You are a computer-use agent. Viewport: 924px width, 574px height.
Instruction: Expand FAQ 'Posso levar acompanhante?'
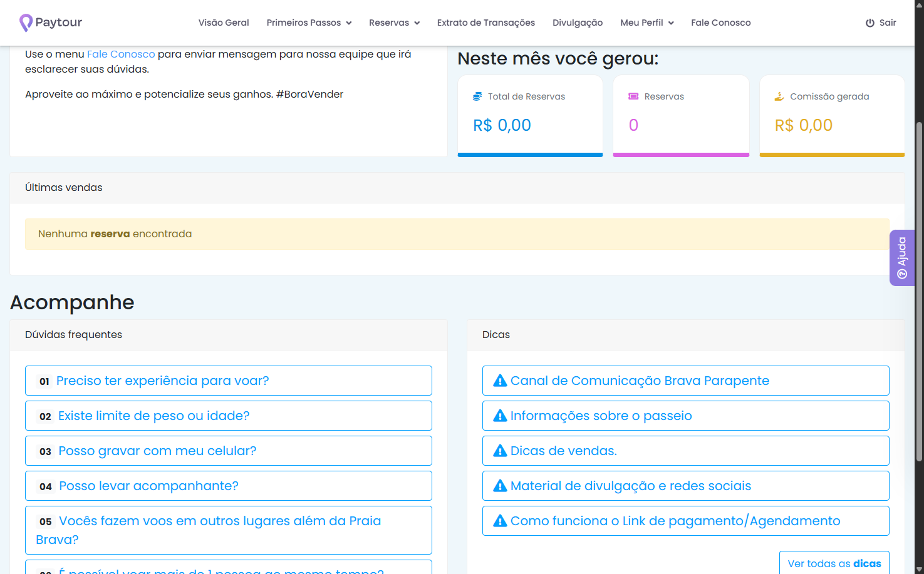point(229,486)
